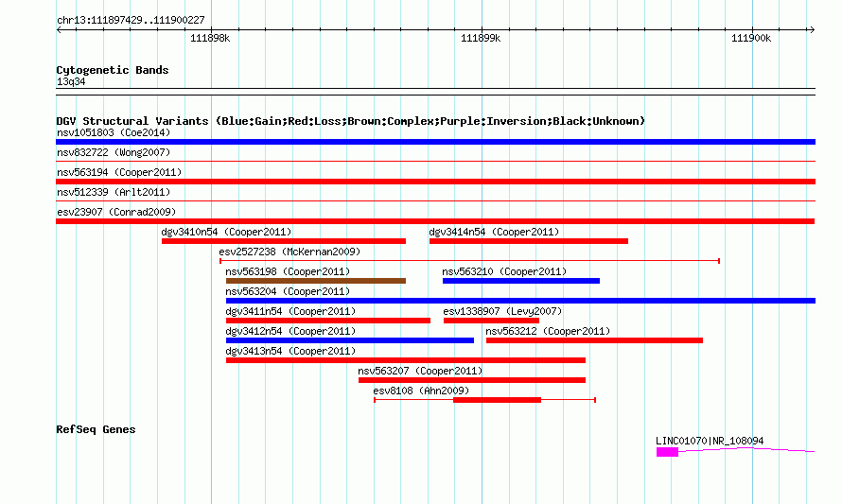This screenshot has width=842, height=504.
Task: Select the esv8108 (Ahn2009) label
Action: (x=421, y=391)
